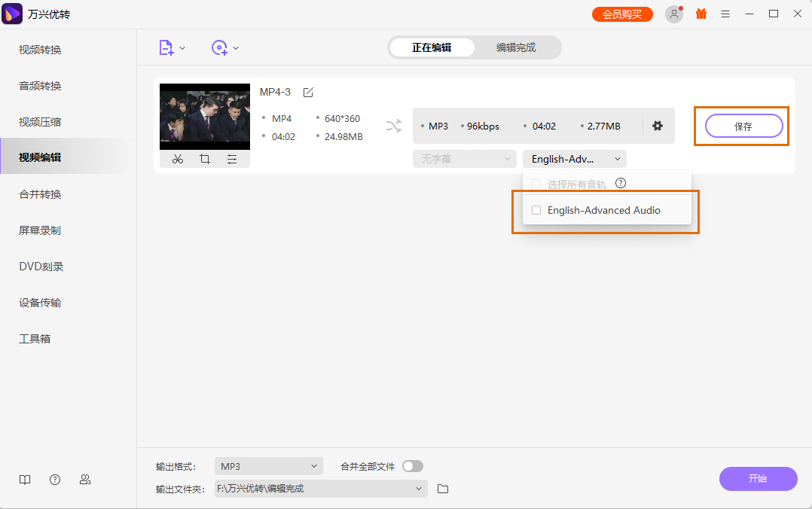The width and height of the screenshot is (812, 509).
Task: Click the add file icon
Action: pyautogui.click(x=166, y=47)
